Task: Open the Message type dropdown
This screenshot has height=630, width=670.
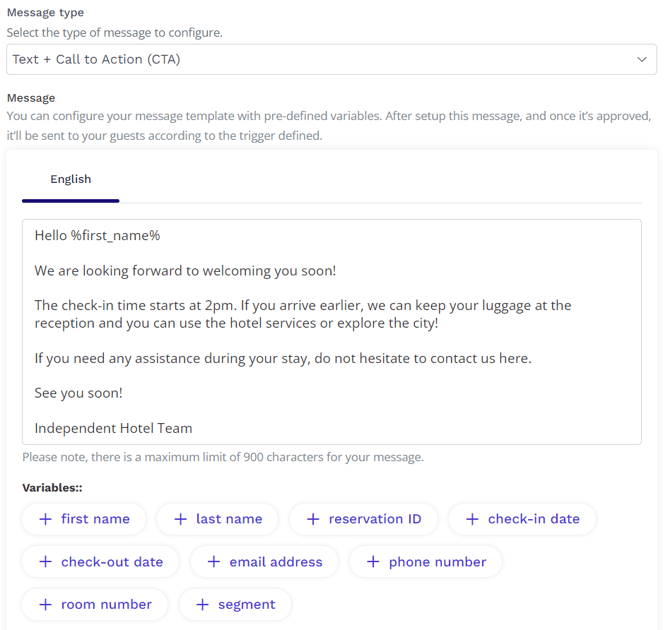Action: click(x=331, y=59)
